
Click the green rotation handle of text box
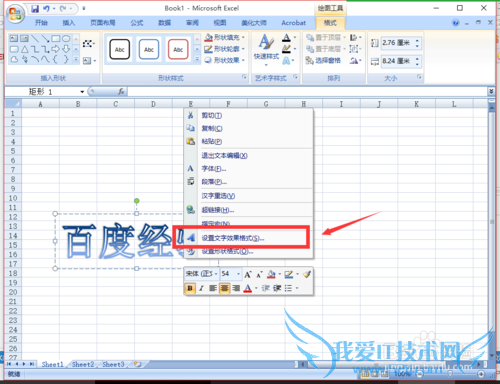point(136,201)
